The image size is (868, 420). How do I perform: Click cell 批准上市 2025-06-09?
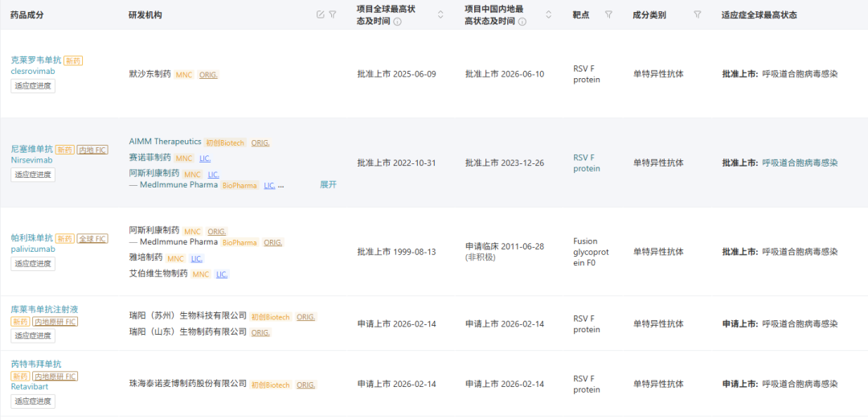(397, 74)
